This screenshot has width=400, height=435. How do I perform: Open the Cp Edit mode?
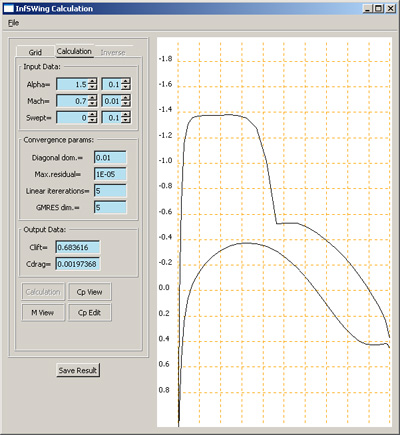click(x=89, y=313)
